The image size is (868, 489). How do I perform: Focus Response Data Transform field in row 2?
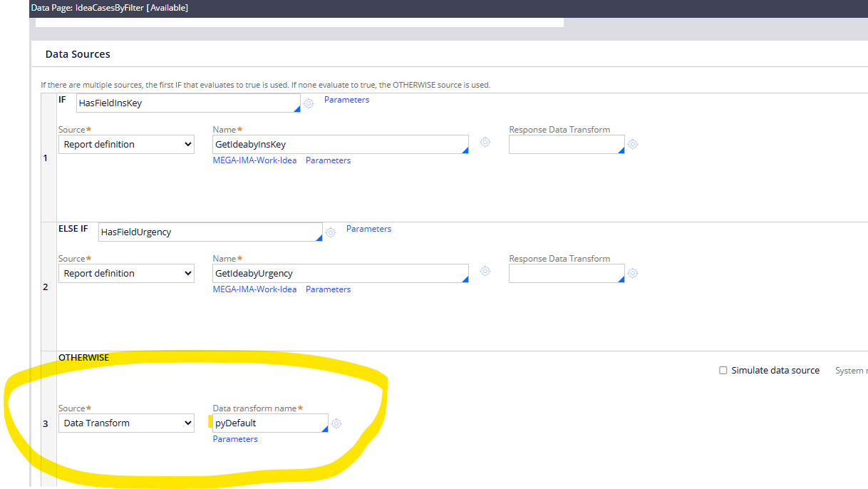567,273
